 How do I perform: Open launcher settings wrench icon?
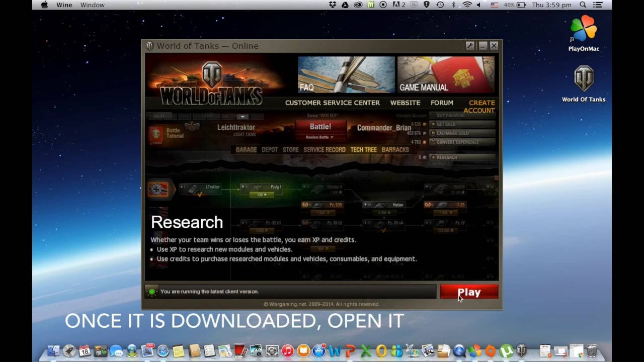tap(470, 46)
